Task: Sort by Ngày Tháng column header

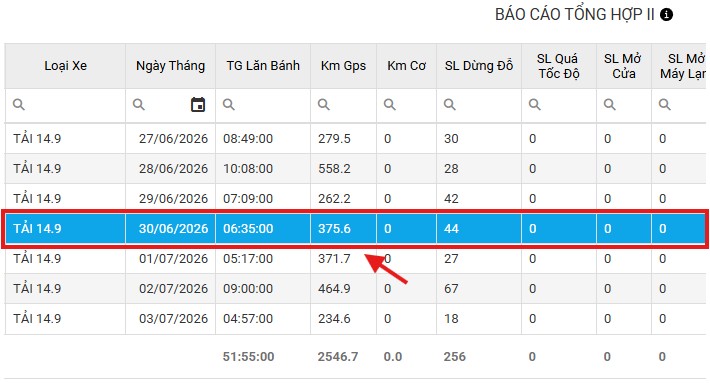Action: 170,66
